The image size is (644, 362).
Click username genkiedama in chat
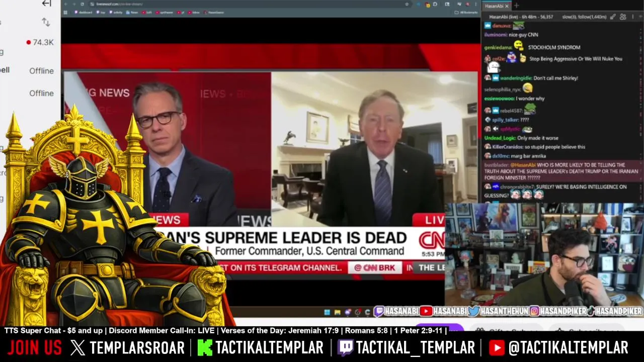point(498,47)
